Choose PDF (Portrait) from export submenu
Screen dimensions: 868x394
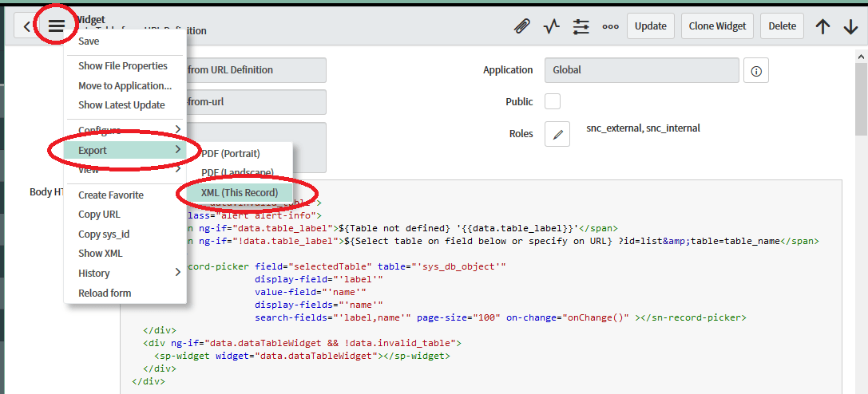tap(231, 153)
